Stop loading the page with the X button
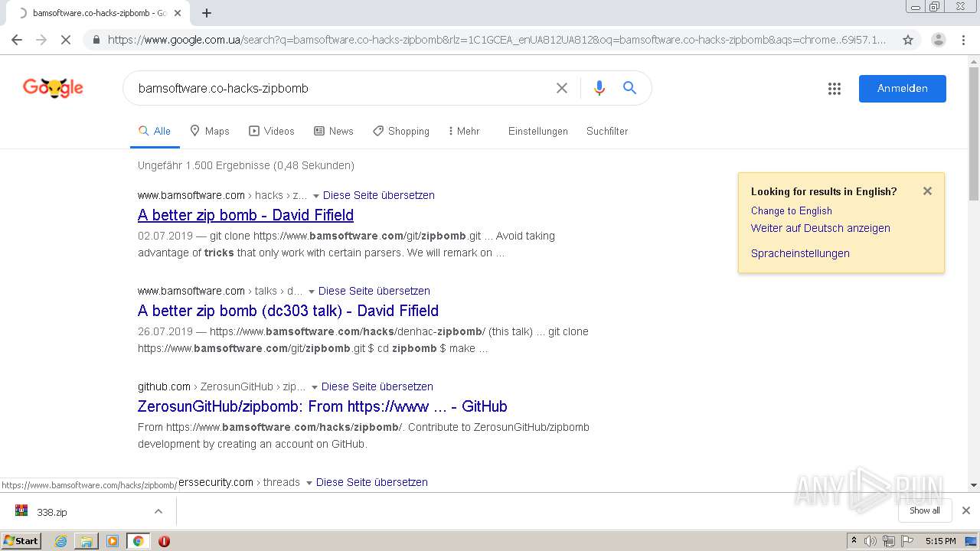Image resolution: width=980 pixels, height=551 pixels. click(x=66, y=40)
